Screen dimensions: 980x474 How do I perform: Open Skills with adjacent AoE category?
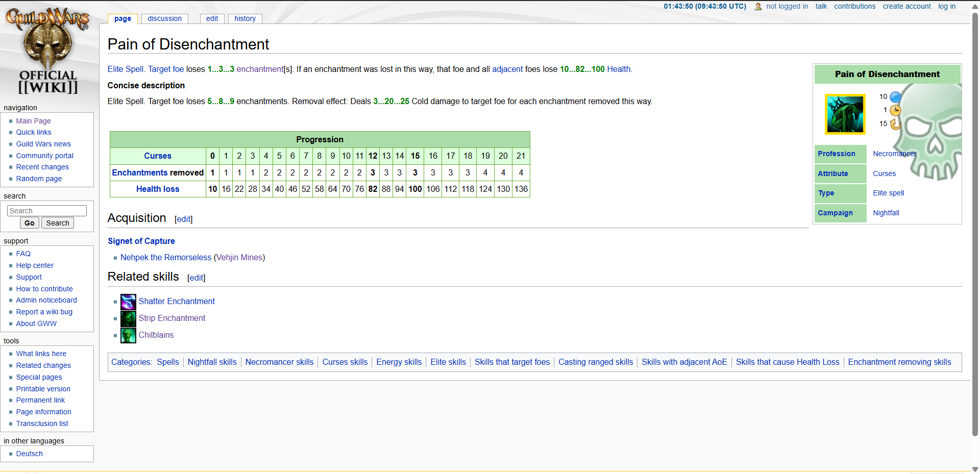pos(684,362)
